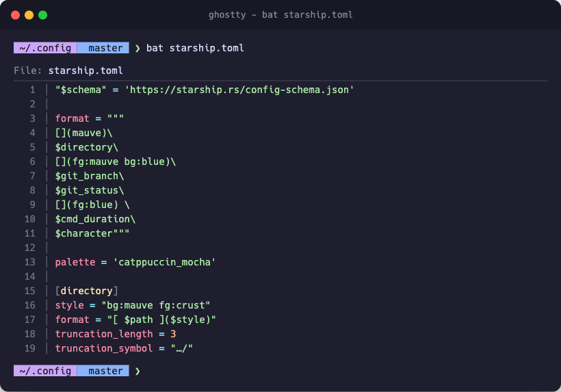
Task: Select the 'catppuccin_mocha' palette value
Action: (x=164, y=262)
